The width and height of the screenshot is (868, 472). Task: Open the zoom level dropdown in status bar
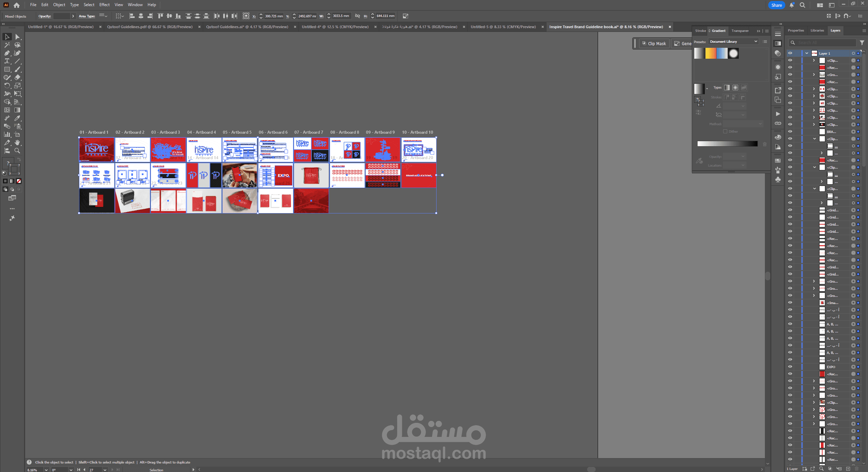46,470
